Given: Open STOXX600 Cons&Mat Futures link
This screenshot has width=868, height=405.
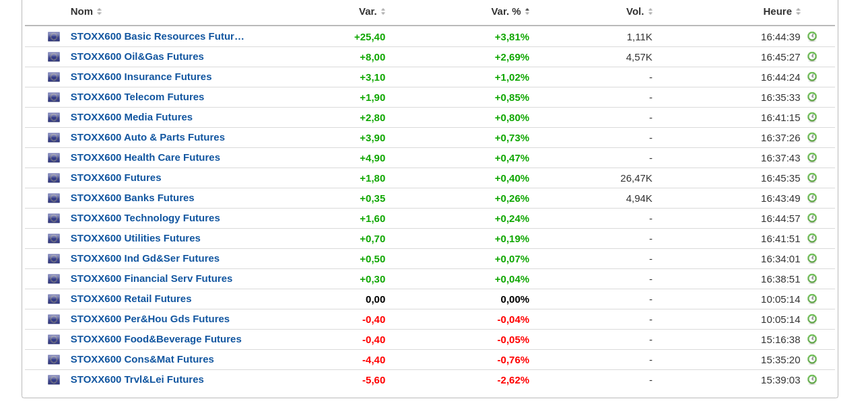Looking at the screenshot, I should 142,359.
